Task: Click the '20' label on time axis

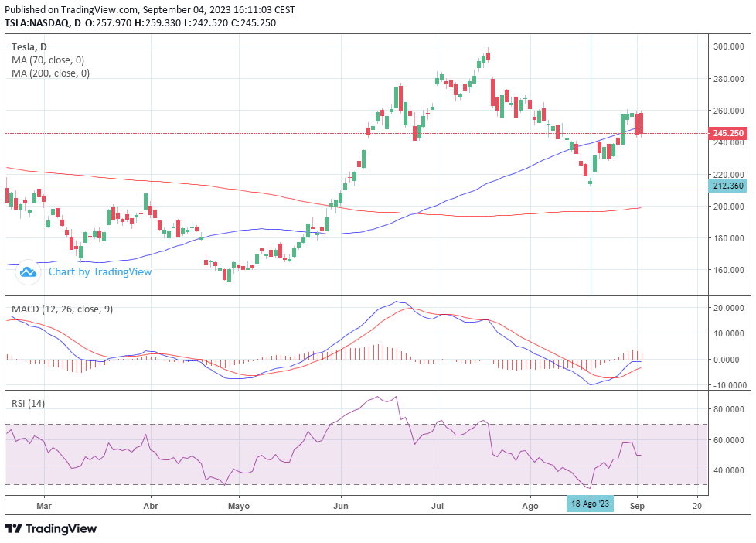Action: pos(696,506)
